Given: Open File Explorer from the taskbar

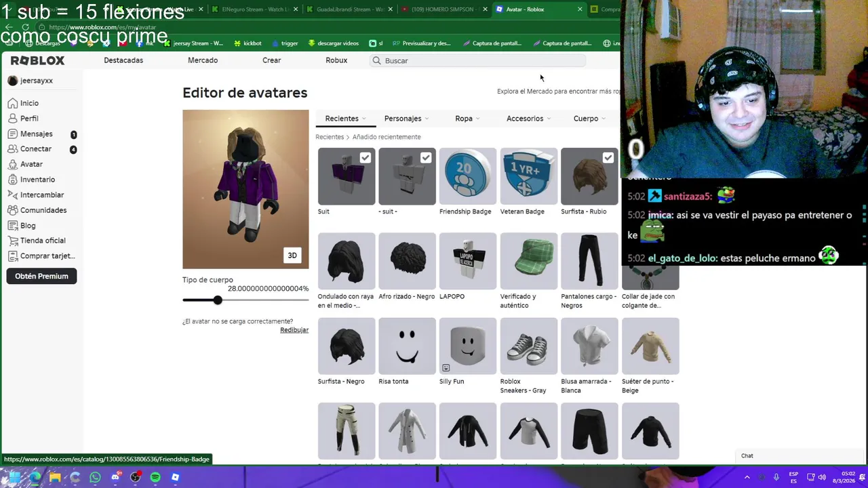Looking at the screenshot, I should tap(55, 477).
